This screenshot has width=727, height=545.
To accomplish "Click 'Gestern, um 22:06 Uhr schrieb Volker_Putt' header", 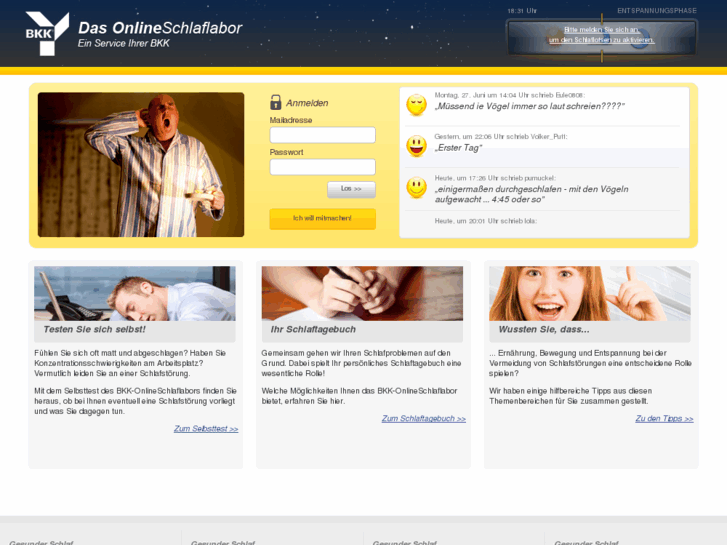I will pyautogui.click(x=501, y=136).
